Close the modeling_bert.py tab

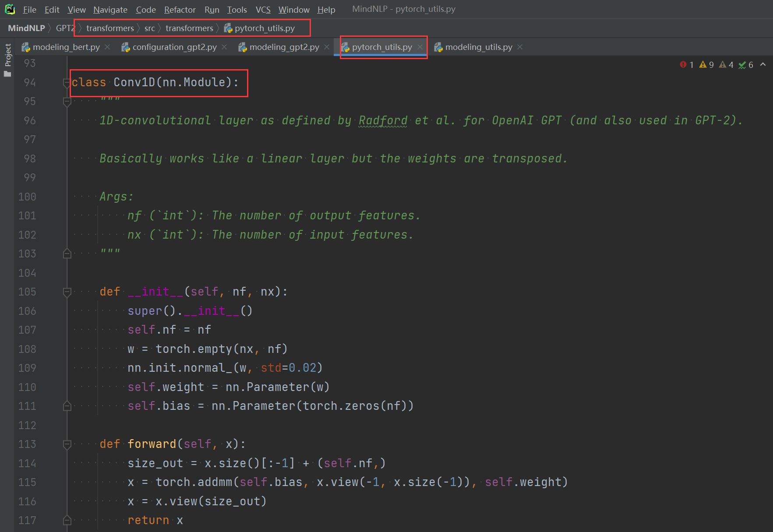pyautogui.click(x=107, y=47)
